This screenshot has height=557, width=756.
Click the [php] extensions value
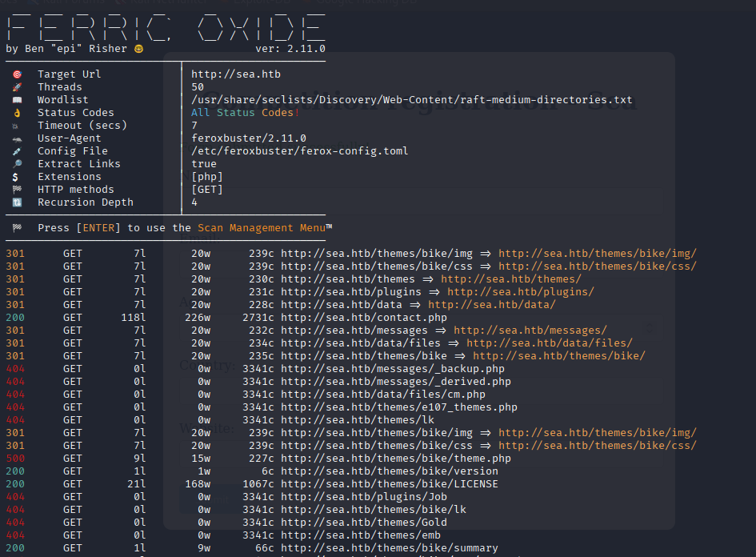point(207,177)
